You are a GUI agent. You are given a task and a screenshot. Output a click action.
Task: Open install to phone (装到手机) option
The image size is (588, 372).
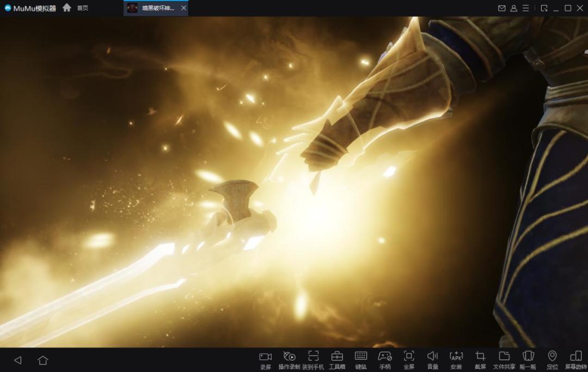[313, 361]
